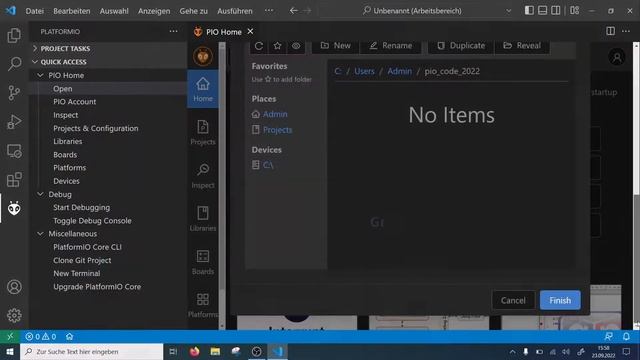Go to Home in PIO sidebar

203,89
